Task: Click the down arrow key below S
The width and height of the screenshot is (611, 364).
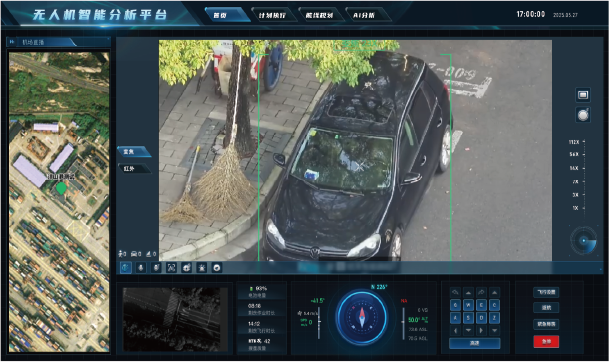Action: coord(468,331)
